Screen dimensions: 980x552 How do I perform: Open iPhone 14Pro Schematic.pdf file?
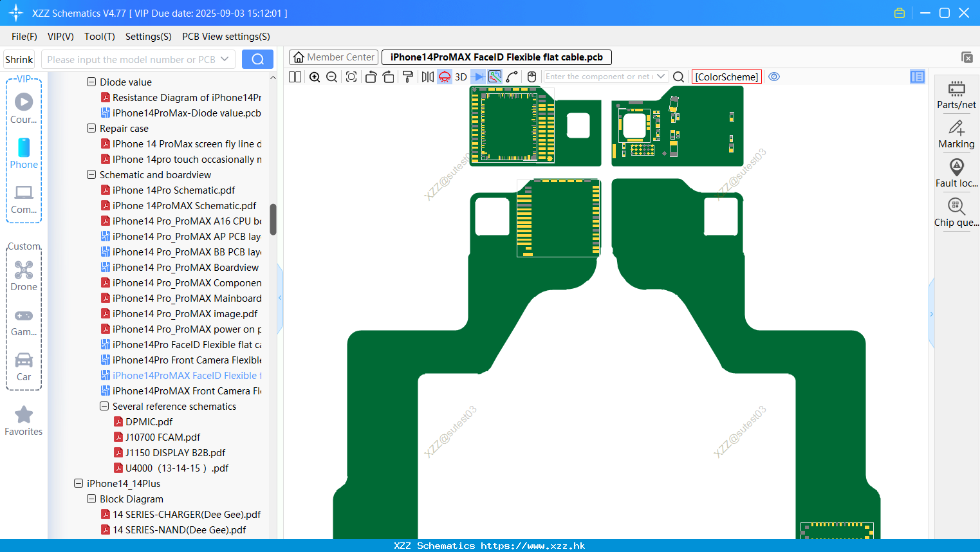coord(174,190)
